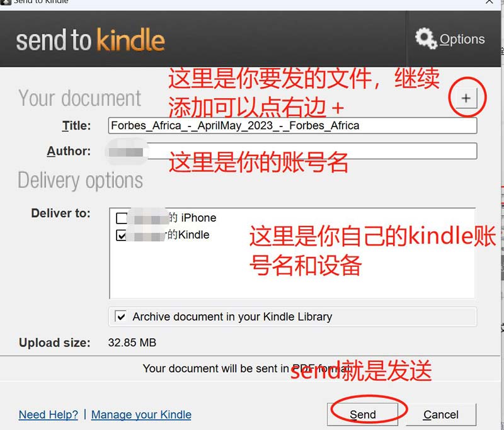This screenshot has height=430, width=504.
Task: Open the Manage your Kindle link
Action: pyautogui.click(x=141, y=415)
